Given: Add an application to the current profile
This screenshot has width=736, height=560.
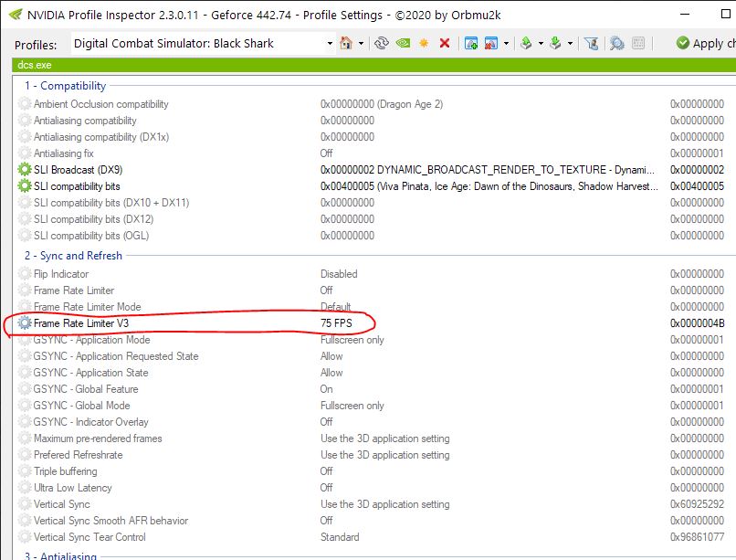Looking at the screenshot, I should coord(471,43).
